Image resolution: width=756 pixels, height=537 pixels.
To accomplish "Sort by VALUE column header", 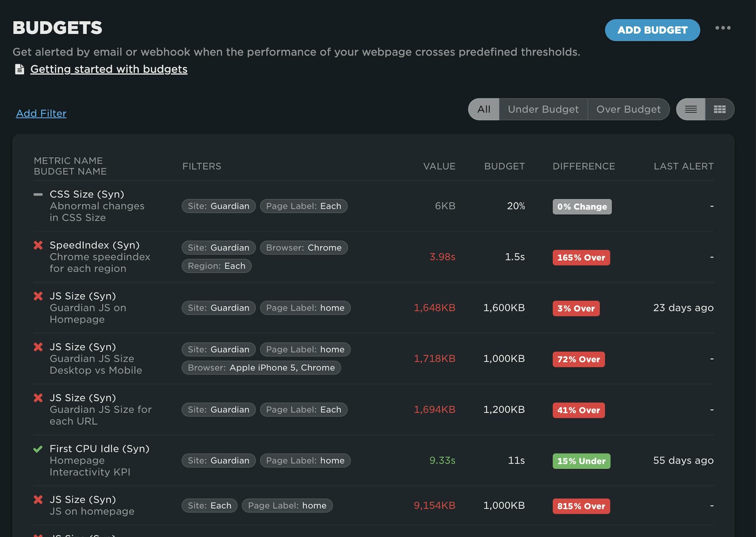I will click(x=439, y=166).
